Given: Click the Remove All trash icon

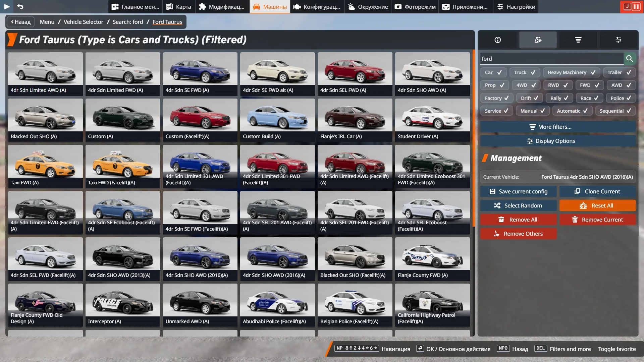Looking at the screenshot, I should pyautogui.click(x=501, y=220).
